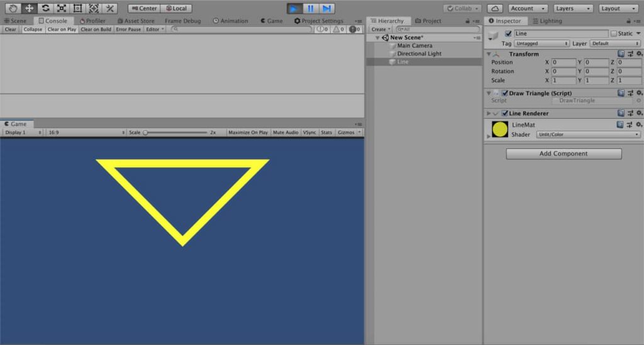
Task: Open the Layer dropdown
Action: click(x=615, y=43)
